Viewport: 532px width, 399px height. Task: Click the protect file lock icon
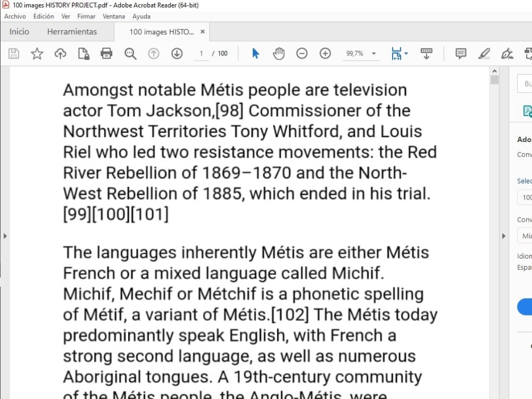point(84,54)
